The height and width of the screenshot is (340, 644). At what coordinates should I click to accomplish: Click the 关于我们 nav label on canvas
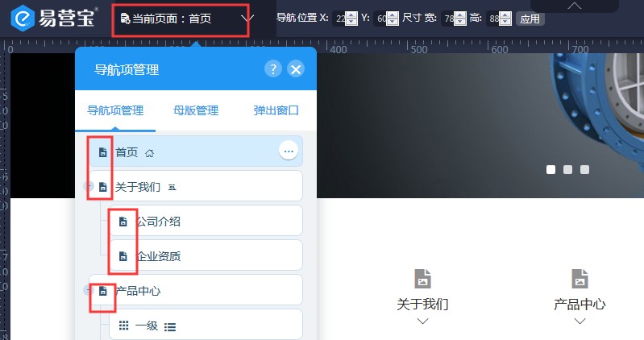coord(422,305)
